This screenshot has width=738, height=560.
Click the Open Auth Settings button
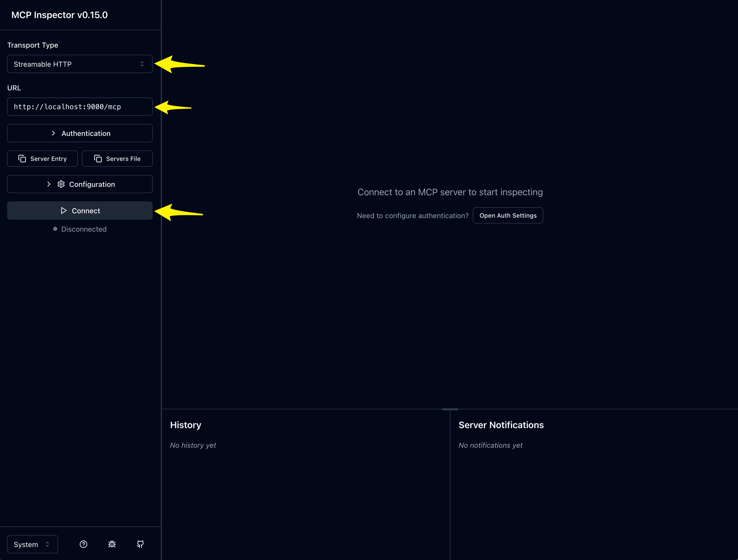tap(508, 216)
